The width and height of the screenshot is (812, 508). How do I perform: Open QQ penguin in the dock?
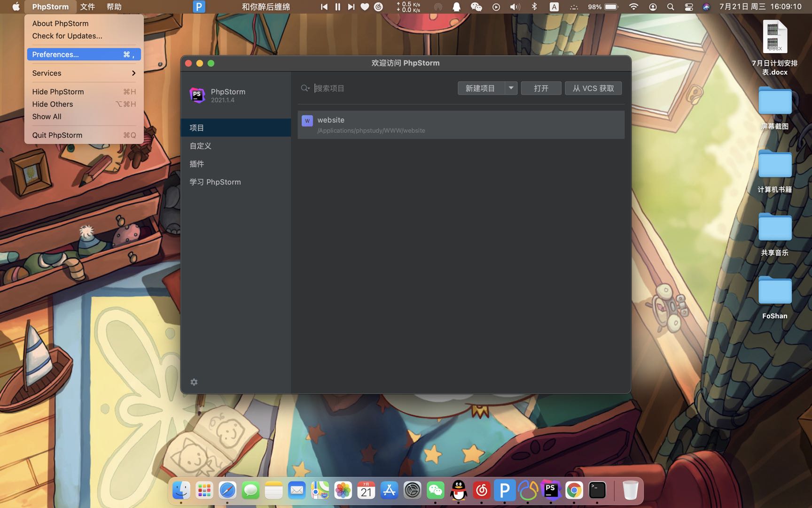click(x=458, y=491)
